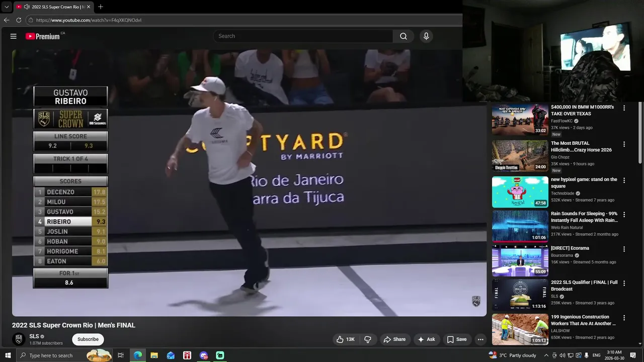This screenshot has height=362, width=644.
Task: Open options menu for Ecorama video
Action: point(624,249)
